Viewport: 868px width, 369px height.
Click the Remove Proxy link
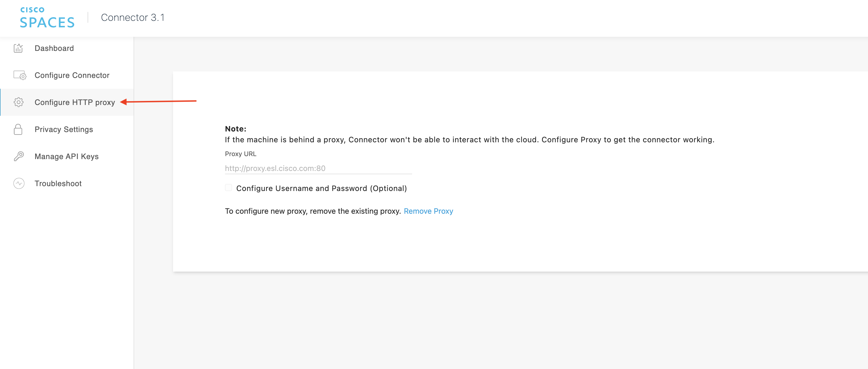click(x=428, y=211)
